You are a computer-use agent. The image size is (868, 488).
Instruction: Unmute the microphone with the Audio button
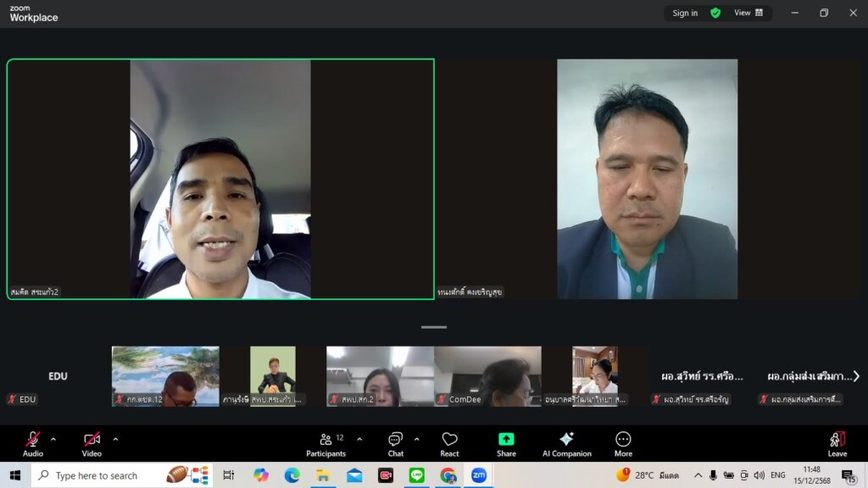[x=33, y=443]
